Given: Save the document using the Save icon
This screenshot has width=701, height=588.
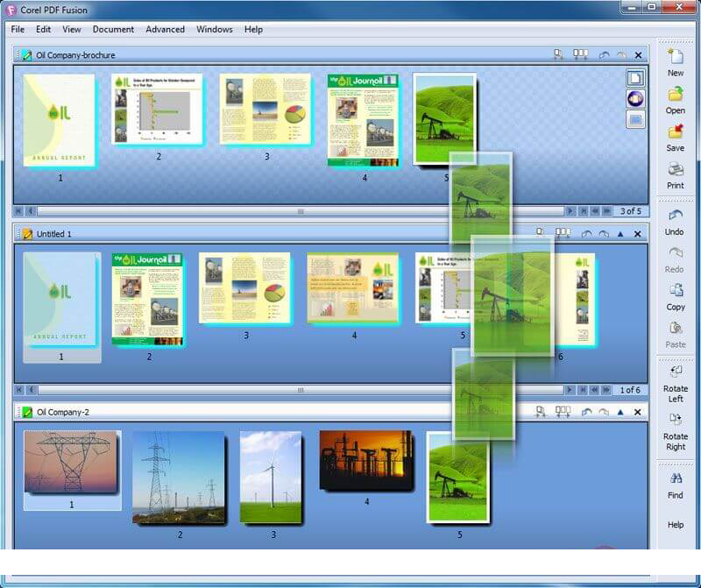Looking at the screenshot, I should [675, 134].
